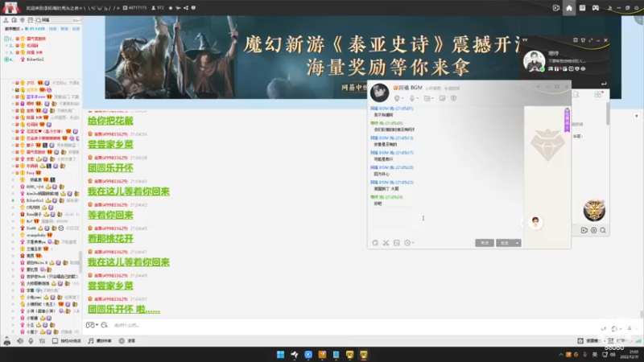Click the contact avatar in BGM chat header

(x=379, y=93)
